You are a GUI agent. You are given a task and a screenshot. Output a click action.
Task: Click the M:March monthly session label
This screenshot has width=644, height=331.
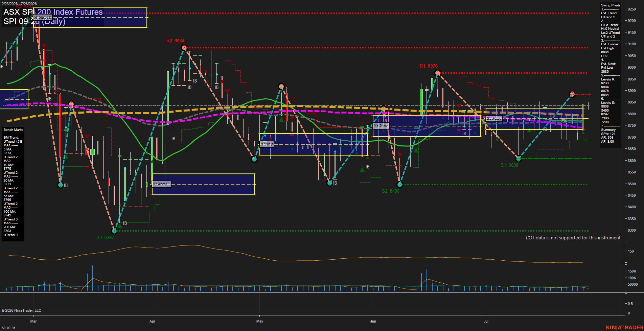pyautogui.click(x=43, y=17)
